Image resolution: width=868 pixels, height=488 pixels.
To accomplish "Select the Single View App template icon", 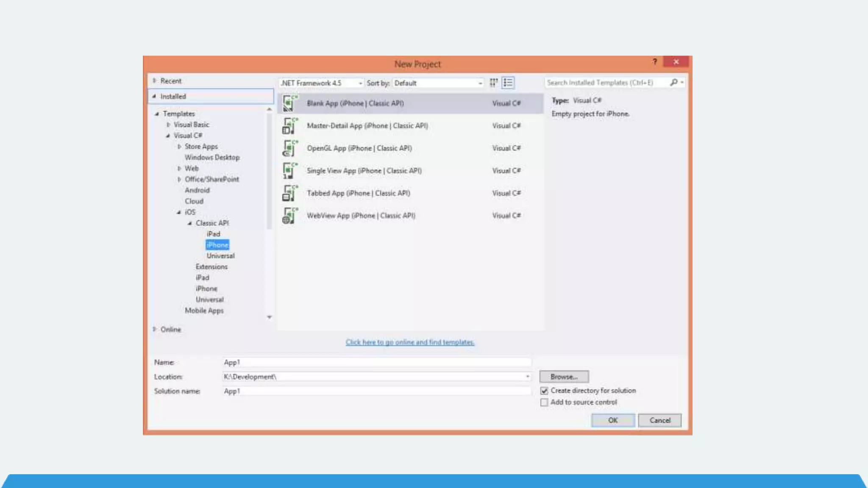I will [x=289, y=171].
